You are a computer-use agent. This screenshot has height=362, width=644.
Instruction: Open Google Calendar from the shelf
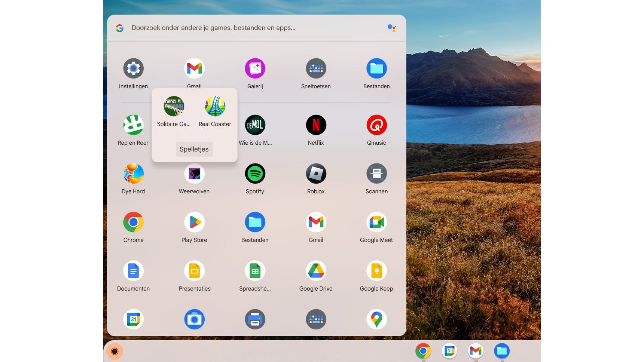[x=449, y=351]
